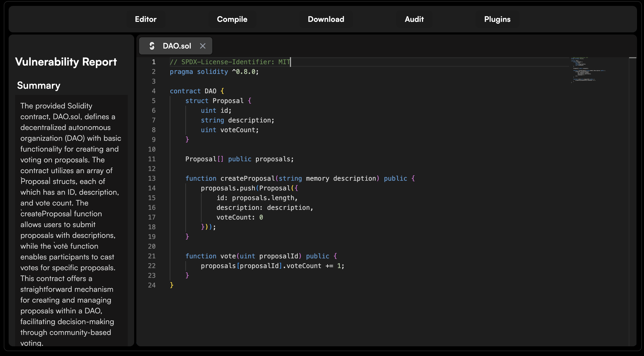Open the Editor menu
Viewport: 644px width, 356px height.
[x=146, y=19]
